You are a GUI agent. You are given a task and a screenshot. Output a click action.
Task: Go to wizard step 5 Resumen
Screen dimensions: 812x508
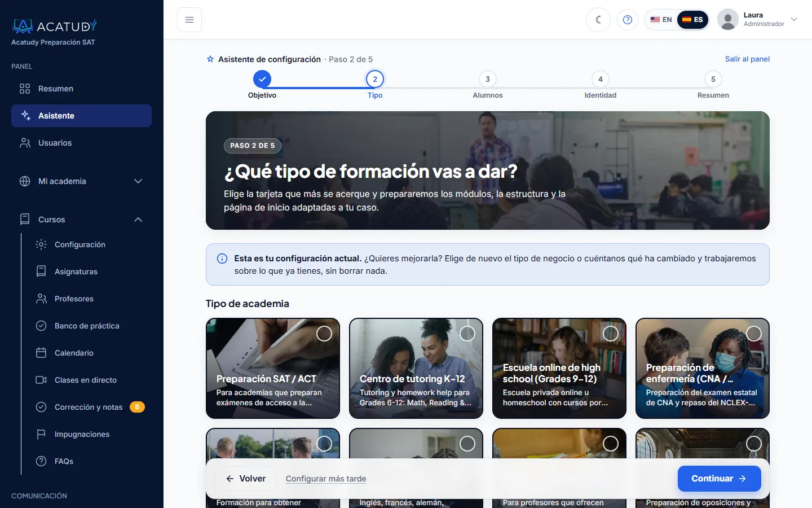(713, 85)
